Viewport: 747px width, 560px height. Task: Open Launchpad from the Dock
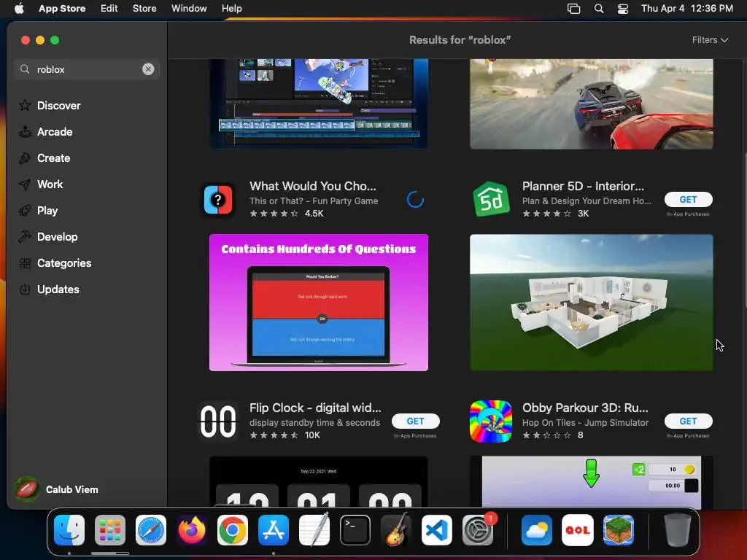click(x=110, y=530)
